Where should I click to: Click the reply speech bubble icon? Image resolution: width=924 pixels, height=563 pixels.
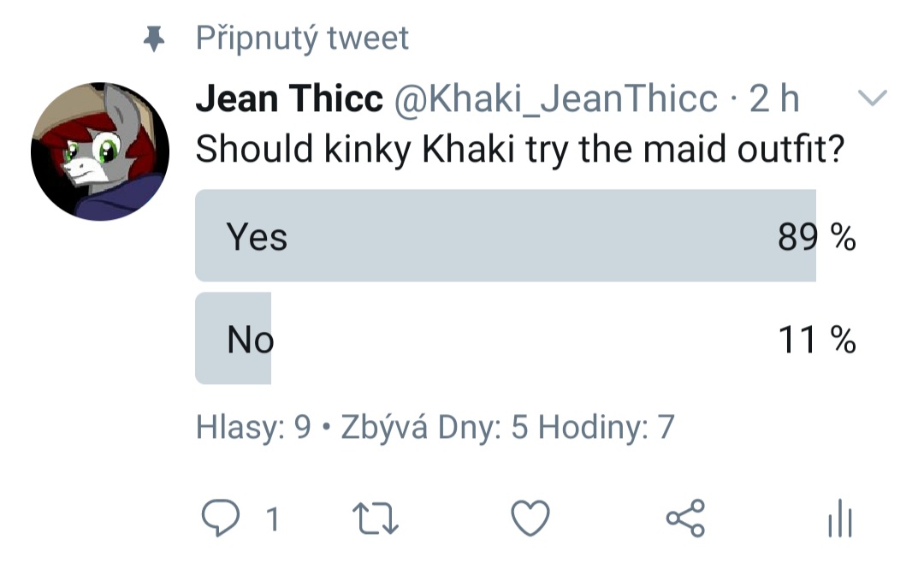pyautogui.click(x=221, y=518)
